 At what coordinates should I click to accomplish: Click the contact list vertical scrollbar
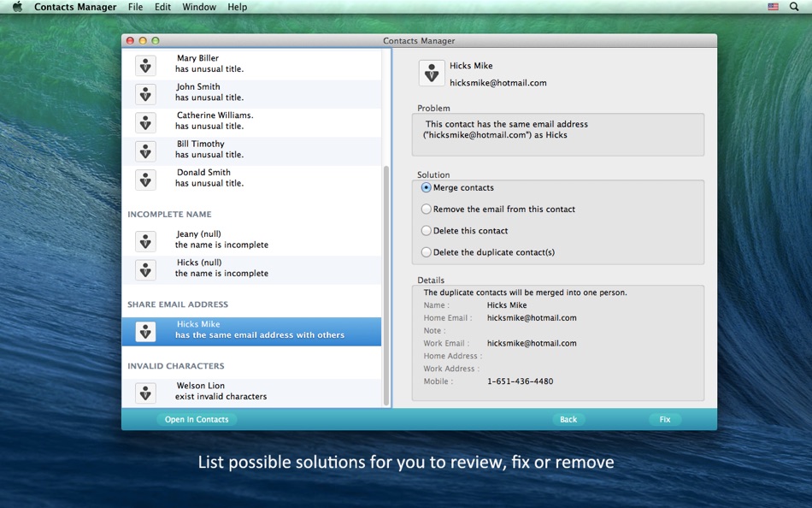click(385, 286)
